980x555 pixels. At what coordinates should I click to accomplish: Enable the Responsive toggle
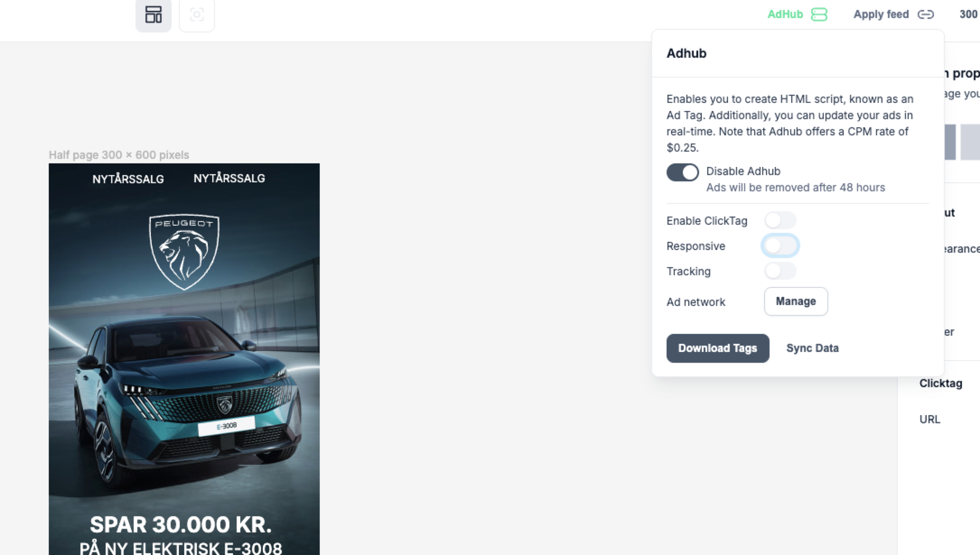780,246
